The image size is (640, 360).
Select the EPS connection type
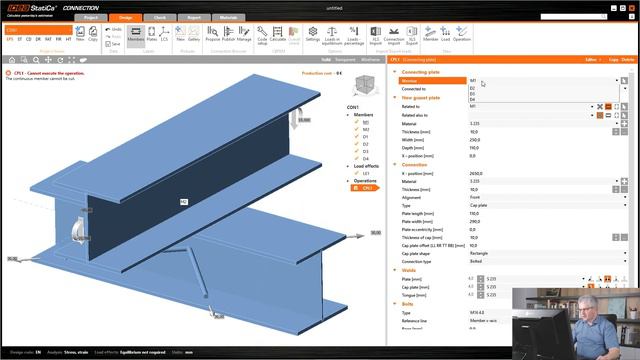(x=10, y=39)
